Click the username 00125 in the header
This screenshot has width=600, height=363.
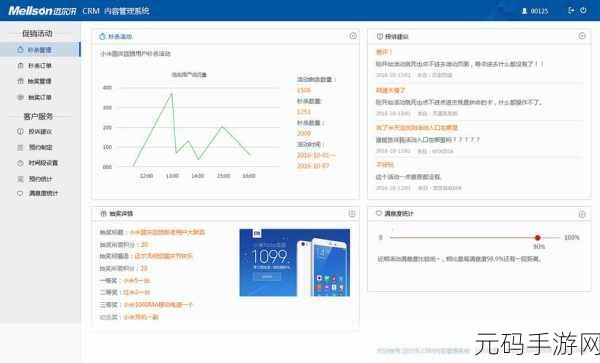[539, 11]
